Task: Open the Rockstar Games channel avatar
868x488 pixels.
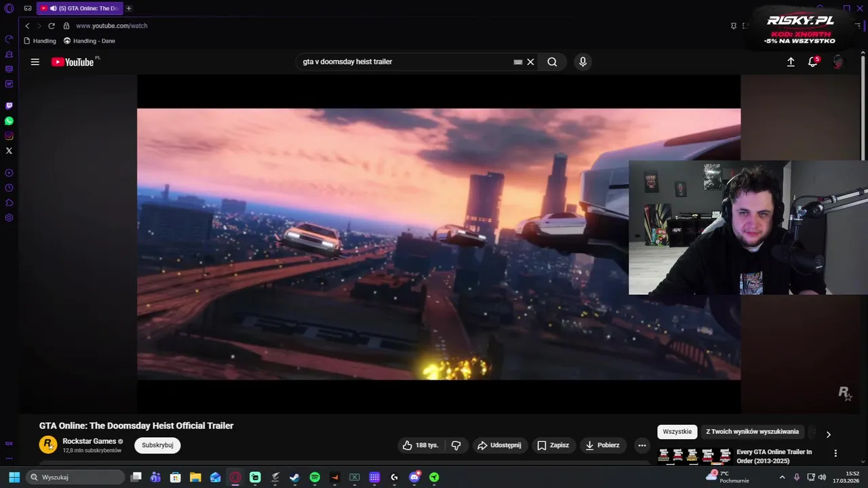Action: click(48, 445)
